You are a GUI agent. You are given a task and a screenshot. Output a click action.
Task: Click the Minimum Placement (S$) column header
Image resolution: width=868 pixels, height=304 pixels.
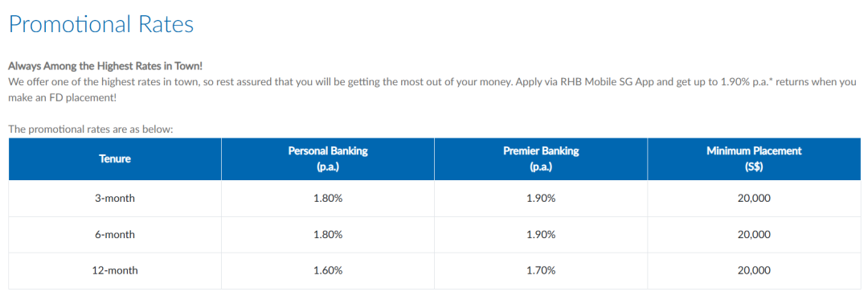(754, 159)
